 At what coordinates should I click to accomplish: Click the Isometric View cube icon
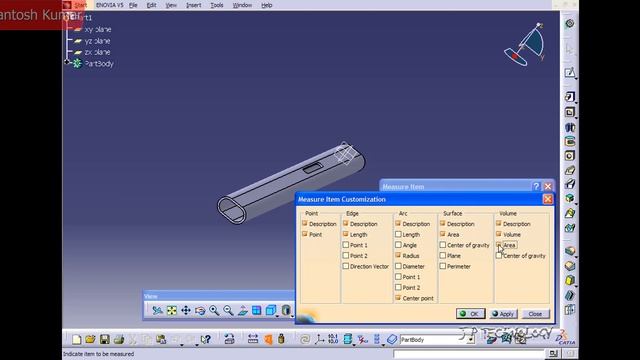point(271,311)
